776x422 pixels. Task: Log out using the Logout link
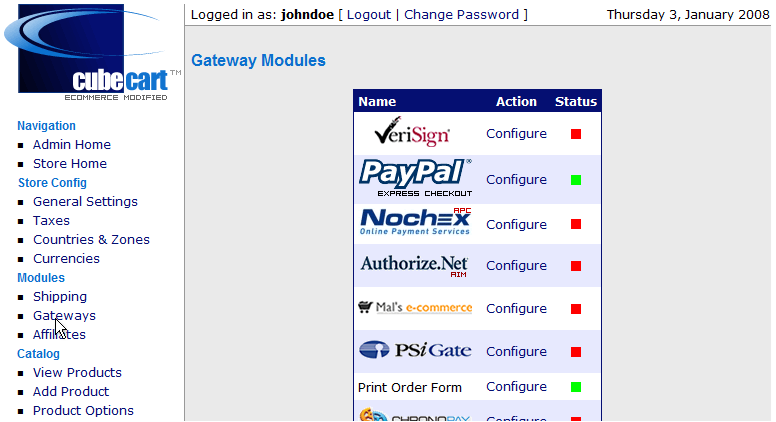[x=368, y=15]
